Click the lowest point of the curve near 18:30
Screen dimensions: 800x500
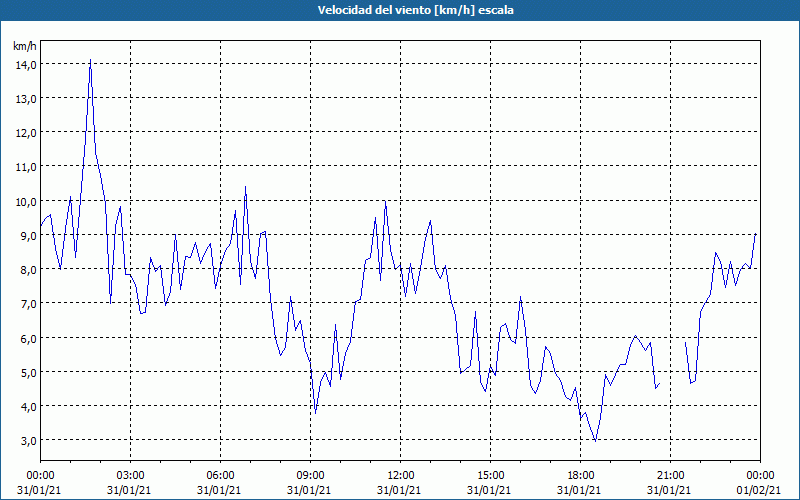pyautogui.click(x=595, y=441)
